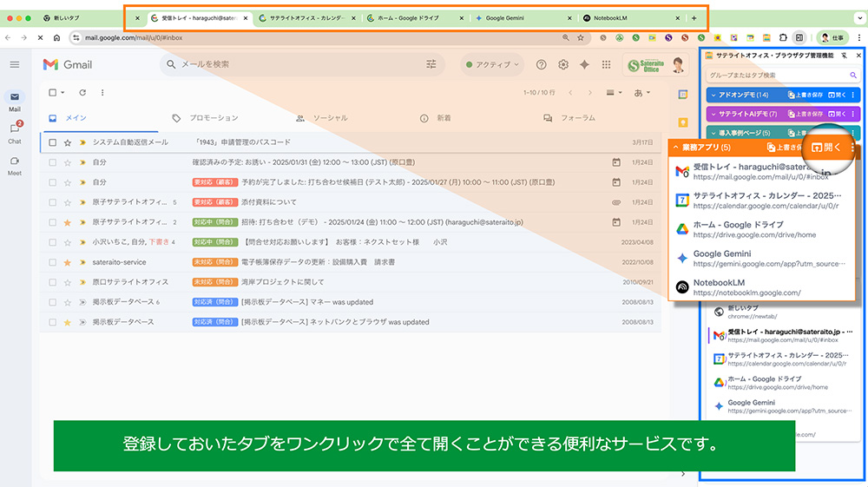This screenshot has width=868, height=487.
Task: Tick the select-all messages checkbox
Action: tap(53, 92)
